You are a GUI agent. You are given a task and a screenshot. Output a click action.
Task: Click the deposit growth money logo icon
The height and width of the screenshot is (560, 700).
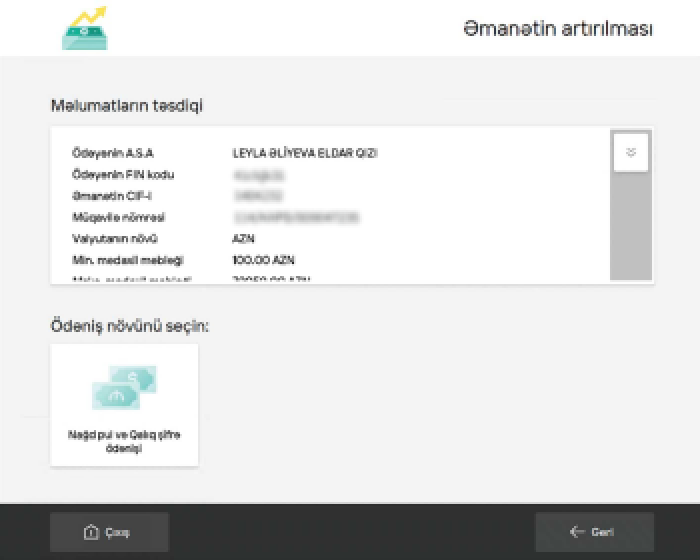85,28
